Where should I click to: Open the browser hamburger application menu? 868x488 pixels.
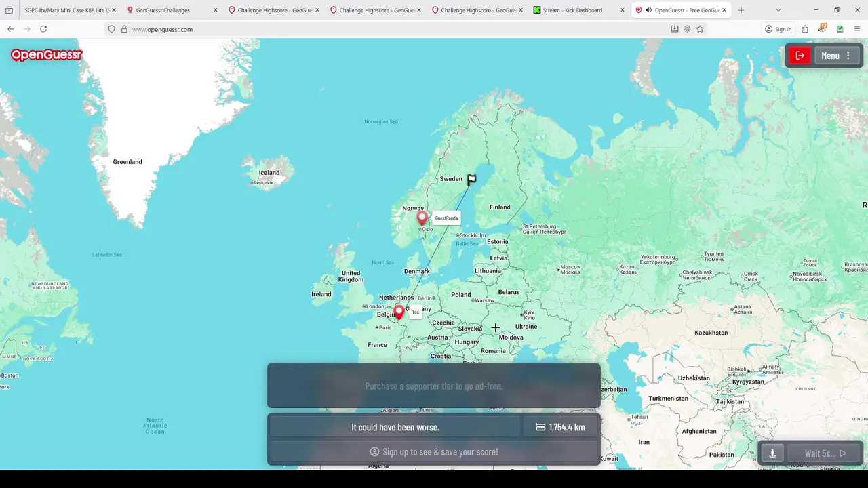[x=857, y=29]
